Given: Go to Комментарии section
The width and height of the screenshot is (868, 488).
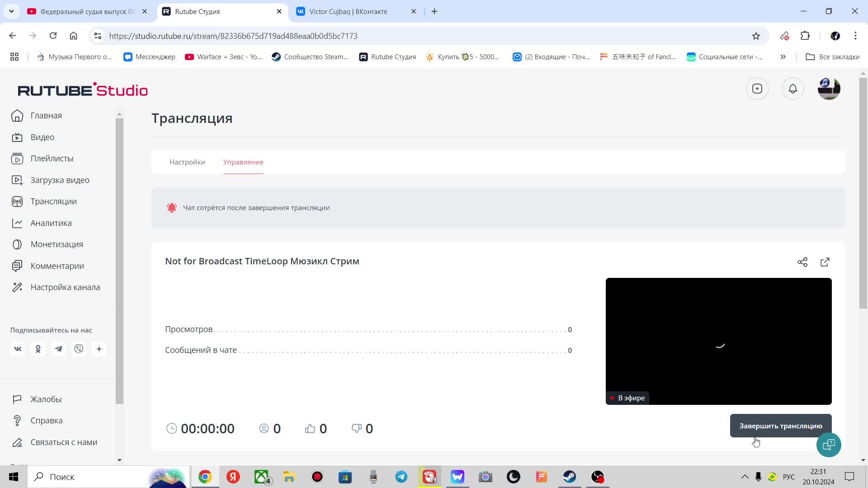Looking at the screenshot, I should (x=57, y=266).
